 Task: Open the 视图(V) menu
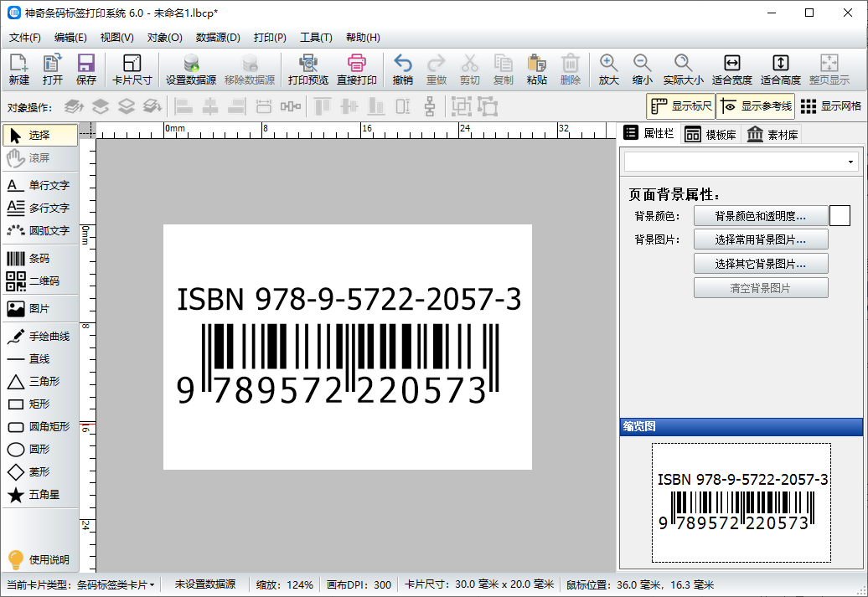point(116,38)
